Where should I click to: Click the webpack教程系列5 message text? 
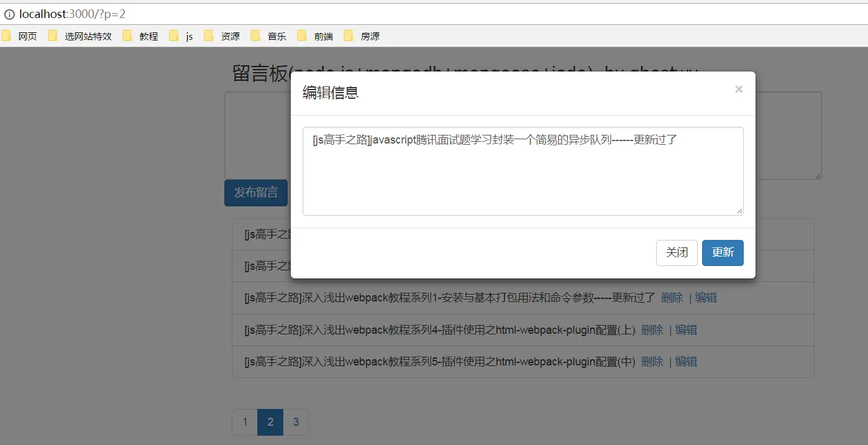coord(440,362)
